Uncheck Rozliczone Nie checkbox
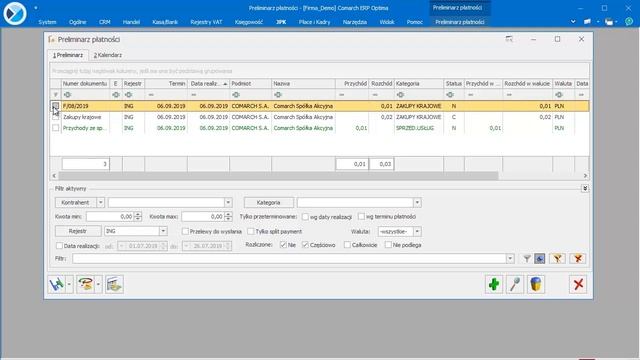 tap(283, 245)
